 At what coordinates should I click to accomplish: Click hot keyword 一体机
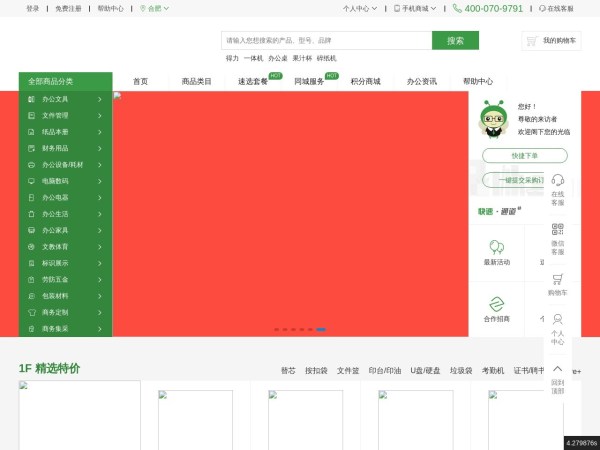[x=254, y=59]
